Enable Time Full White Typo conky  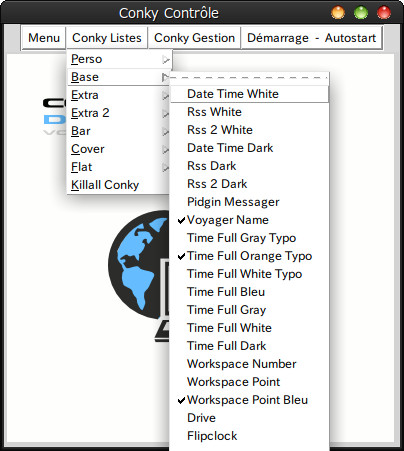pyautogui.click(x=249, y=274)
